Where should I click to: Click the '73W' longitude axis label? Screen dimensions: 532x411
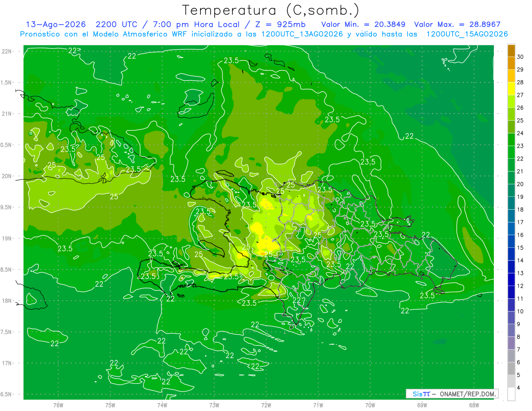214,405
